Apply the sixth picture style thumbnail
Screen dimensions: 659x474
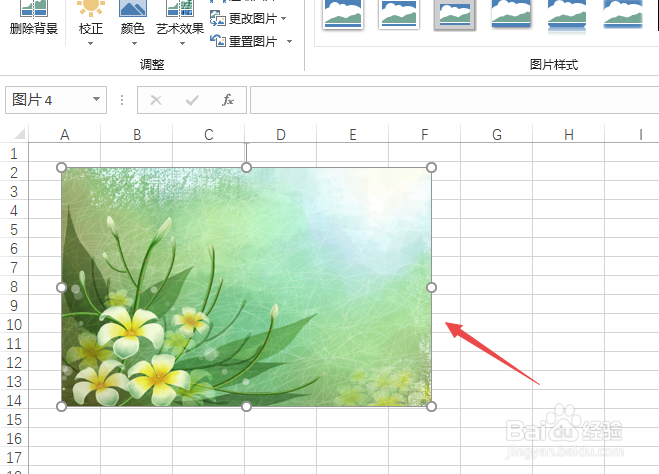pos(623,13)
